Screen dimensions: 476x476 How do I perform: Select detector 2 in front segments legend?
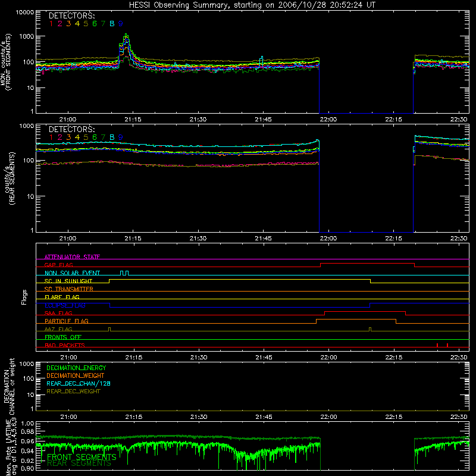pos(60,24)
